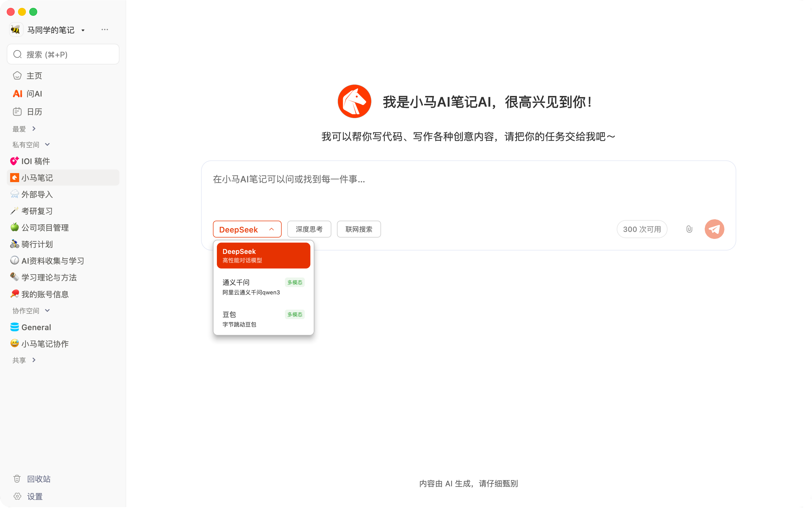Click the 多模态 tag on 通义千问
Viewport: 812px width, 508px height.
click(295, 282)
